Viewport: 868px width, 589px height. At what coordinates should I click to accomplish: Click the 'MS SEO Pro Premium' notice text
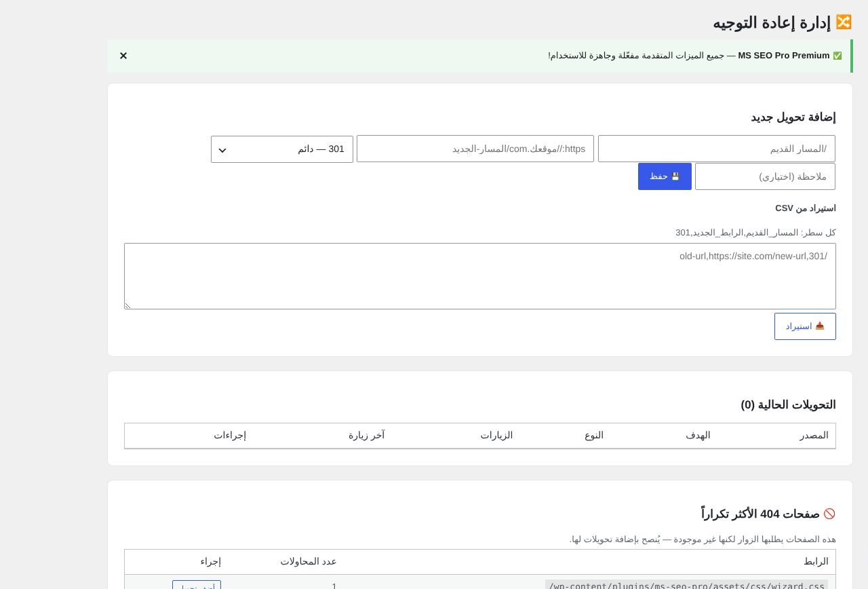(784, 56)
